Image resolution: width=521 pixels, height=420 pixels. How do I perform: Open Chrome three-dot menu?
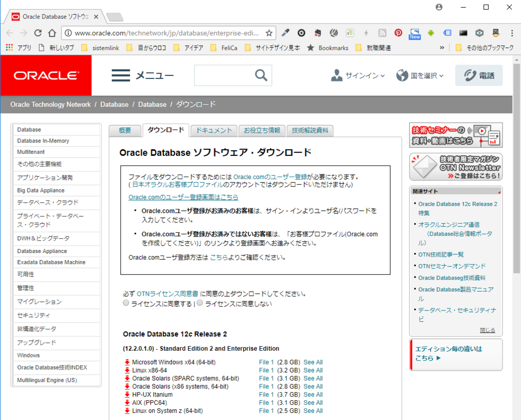512,33
